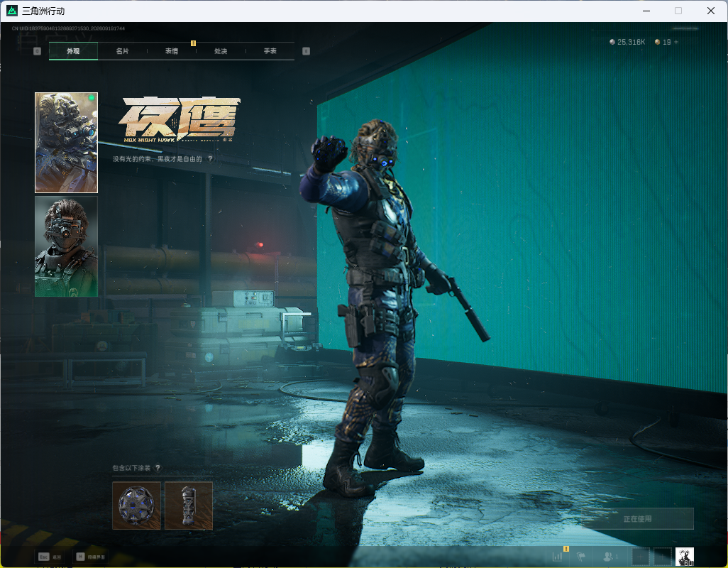Open help next to 包含以下涂装
Viewport: 728px width, 568px height.
(x=158, y=468)
